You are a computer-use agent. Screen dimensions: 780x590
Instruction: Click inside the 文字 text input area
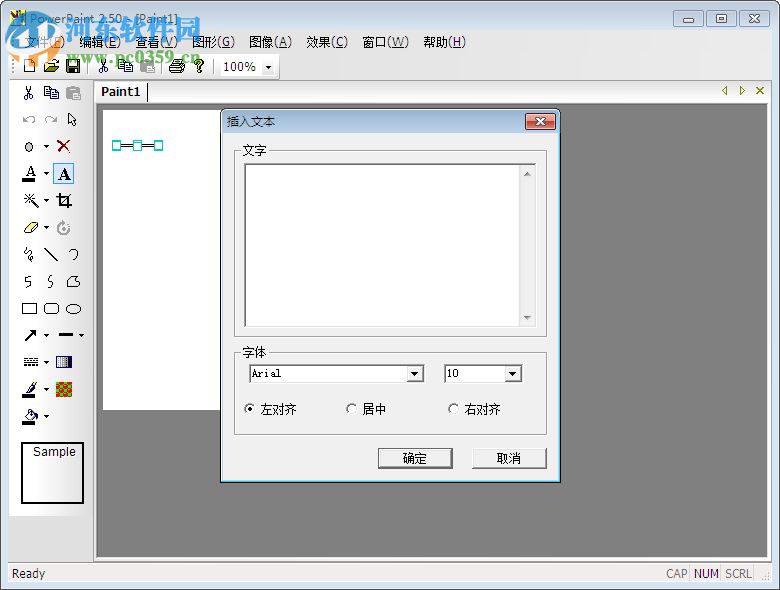click(x=382, y=245)
